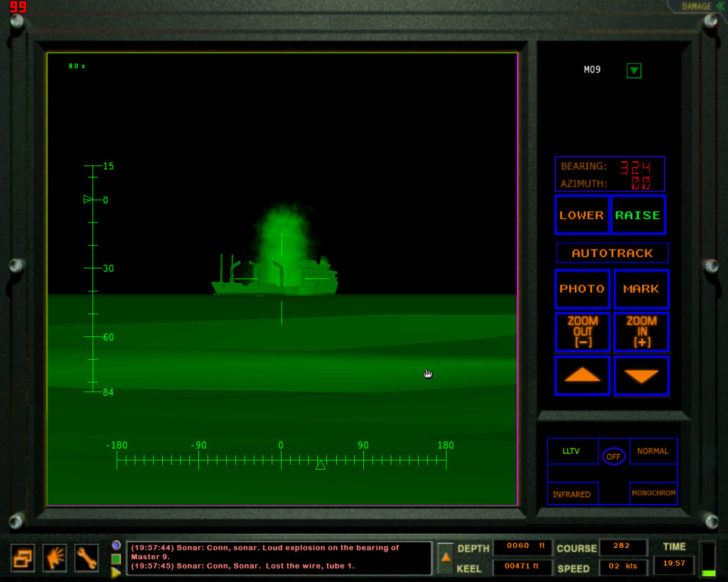This screenshot has width=728, height=582.
Task: Switch periscope view to INFRARED mode
Action: coord(572,494)
